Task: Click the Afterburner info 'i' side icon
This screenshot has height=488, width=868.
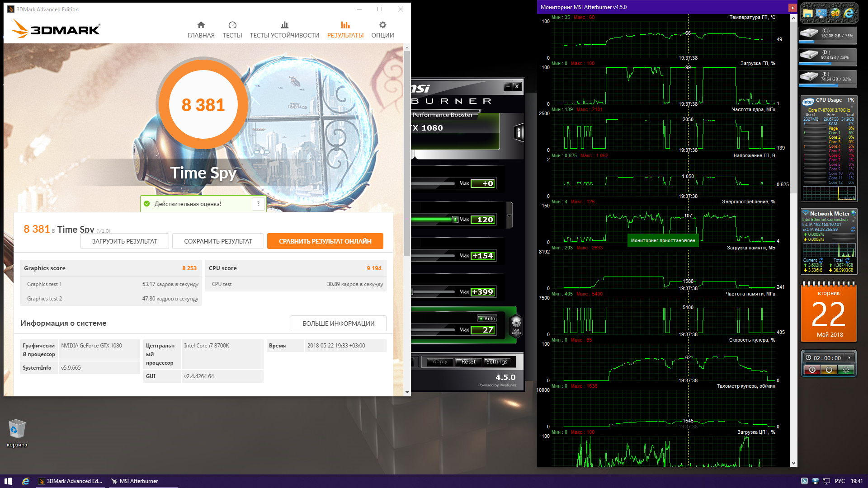Action: pyautogui.click(x=519, y=133)
